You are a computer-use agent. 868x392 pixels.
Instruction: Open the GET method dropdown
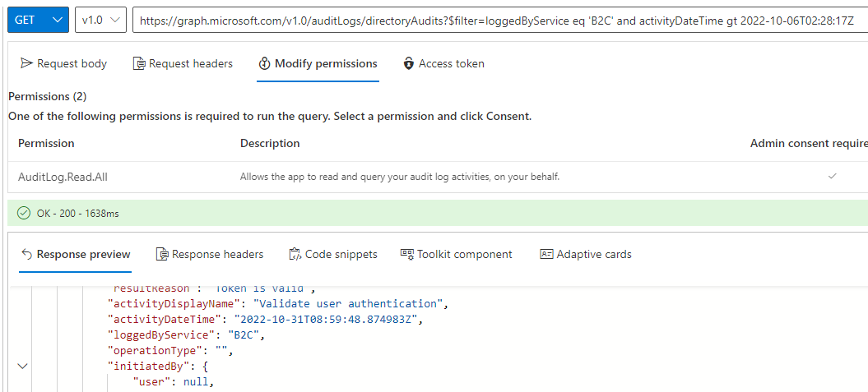[38, 20]
